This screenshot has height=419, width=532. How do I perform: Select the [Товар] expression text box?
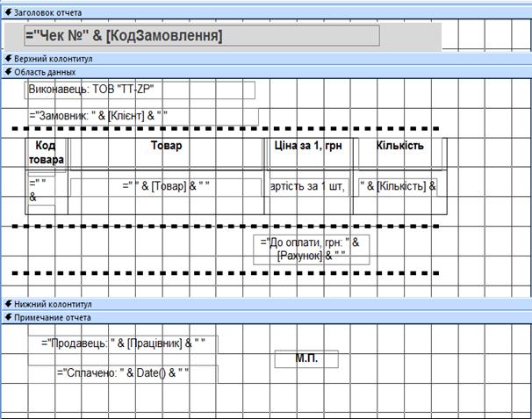coord(166,187)
